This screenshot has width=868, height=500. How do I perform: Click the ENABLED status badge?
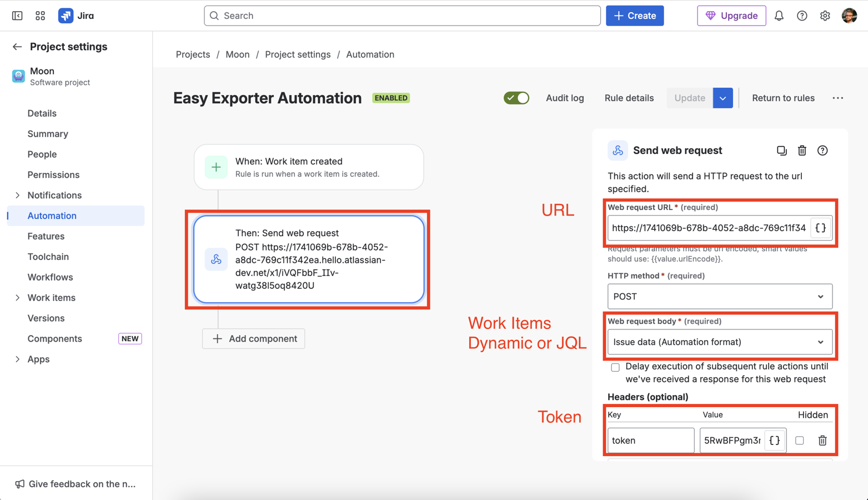[x=391, y=98]
